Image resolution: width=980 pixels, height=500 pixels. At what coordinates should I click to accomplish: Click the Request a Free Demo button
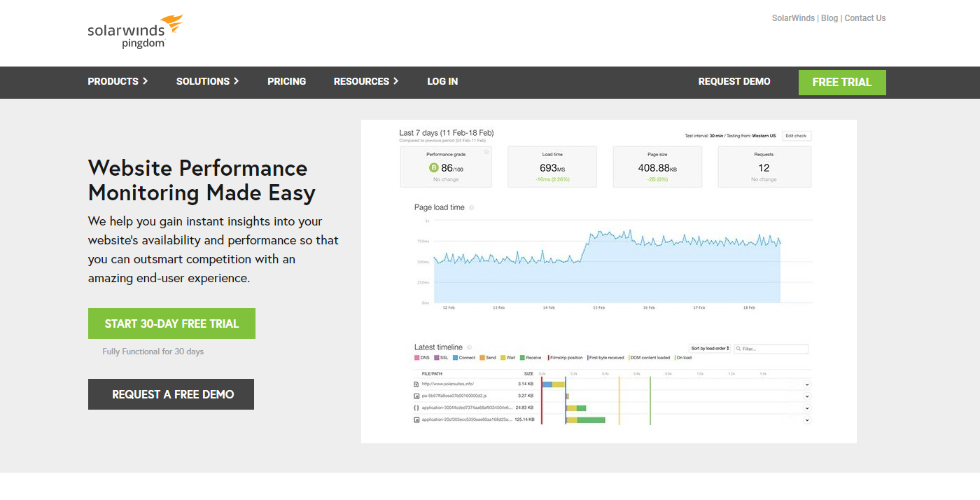point(171,394)
